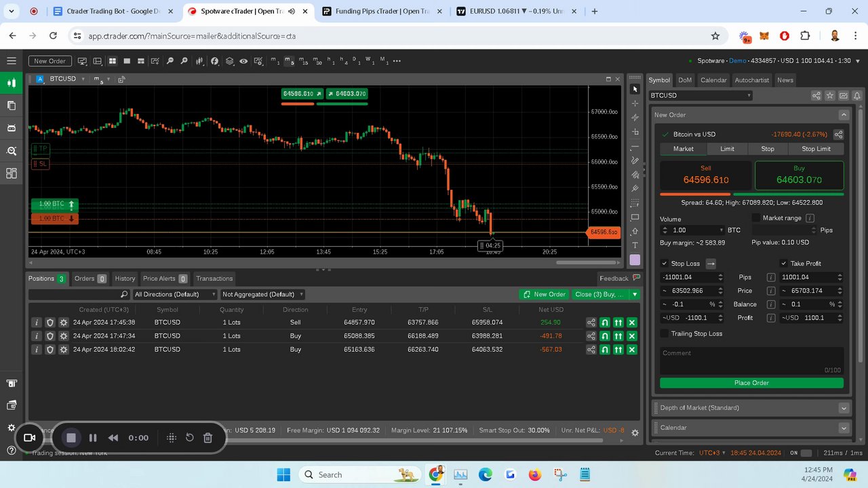This screenshot has height=488, width=868.
Task: Open the History tab
Action: (x=125, y=279)
